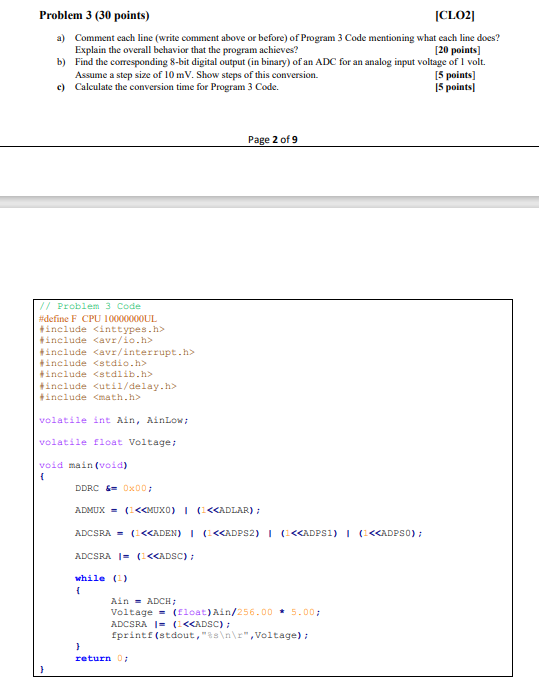Image resolution: width=539 pixels, height=699 pixels.
Task: Click the 'volatile int Ain, AinLow;' declaration
Action: tap(114, 420)
